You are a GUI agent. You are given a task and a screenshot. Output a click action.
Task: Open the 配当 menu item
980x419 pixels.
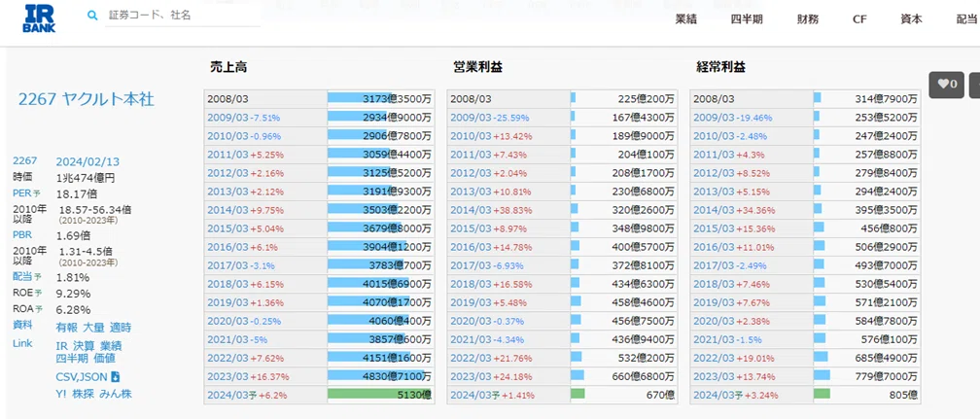pyautogui.click(x=967, y=18)
